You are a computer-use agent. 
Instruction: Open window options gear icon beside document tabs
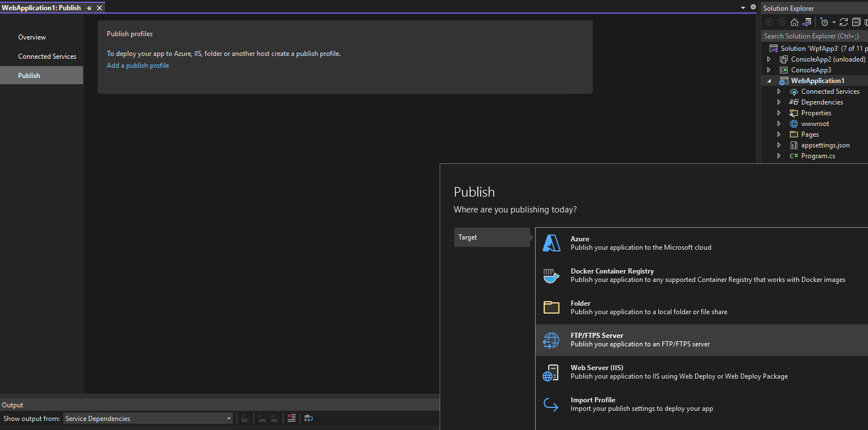(x=753, y=7)
